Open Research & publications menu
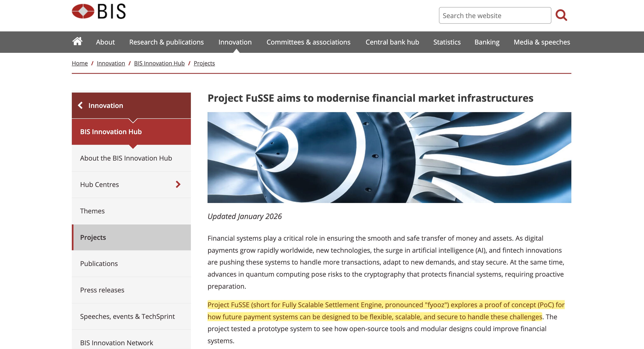644x349 pixels. click(166, 42)
